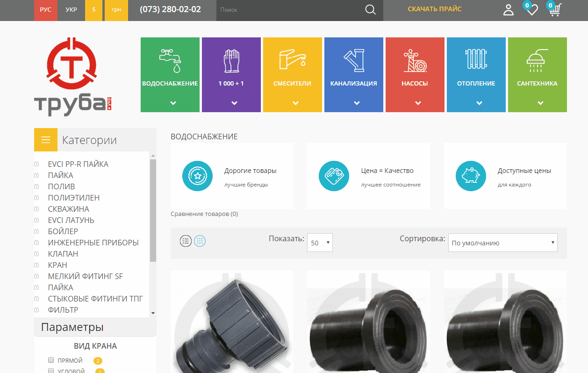The width and height of the screenshot is (588, 373).
Task: Click the pump icon in Насосы tile
Action: (415, 60)
